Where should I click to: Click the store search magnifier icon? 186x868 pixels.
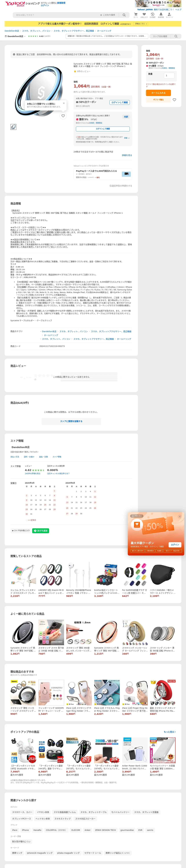coord(176,36)
